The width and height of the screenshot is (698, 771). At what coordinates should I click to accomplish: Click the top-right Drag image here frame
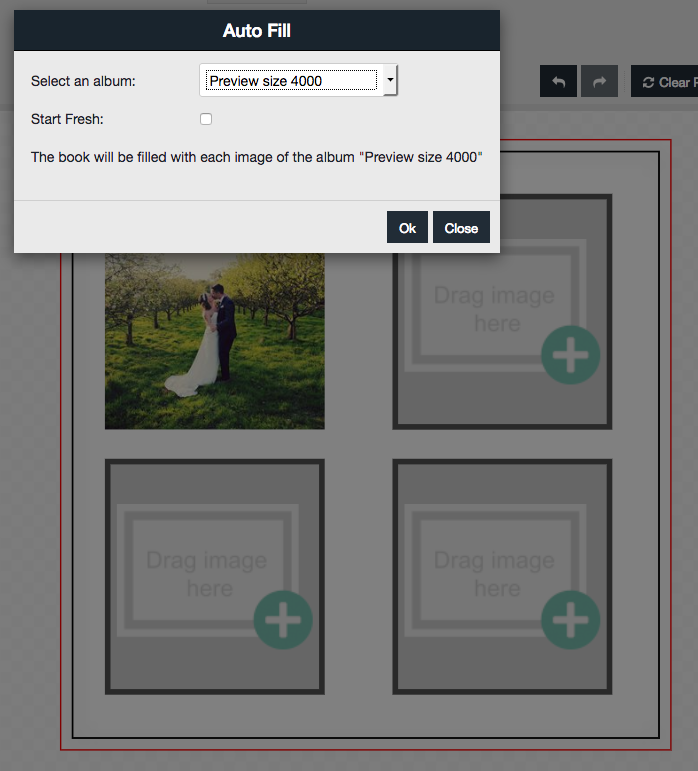tap(494, 310)
